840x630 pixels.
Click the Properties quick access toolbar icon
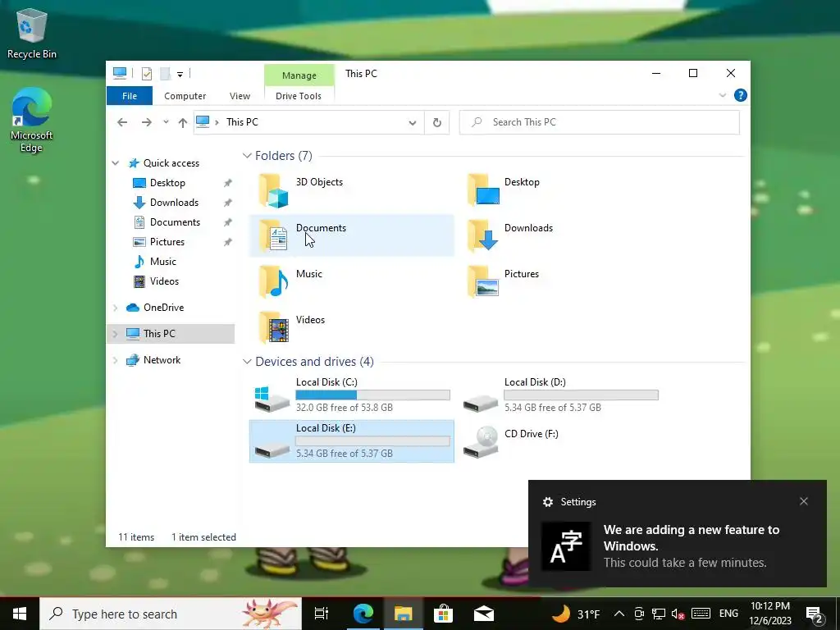pos(146,73)
